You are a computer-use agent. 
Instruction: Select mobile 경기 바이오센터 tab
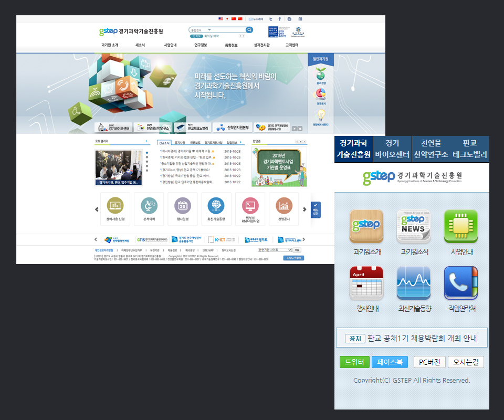click(x=393, y=149)
